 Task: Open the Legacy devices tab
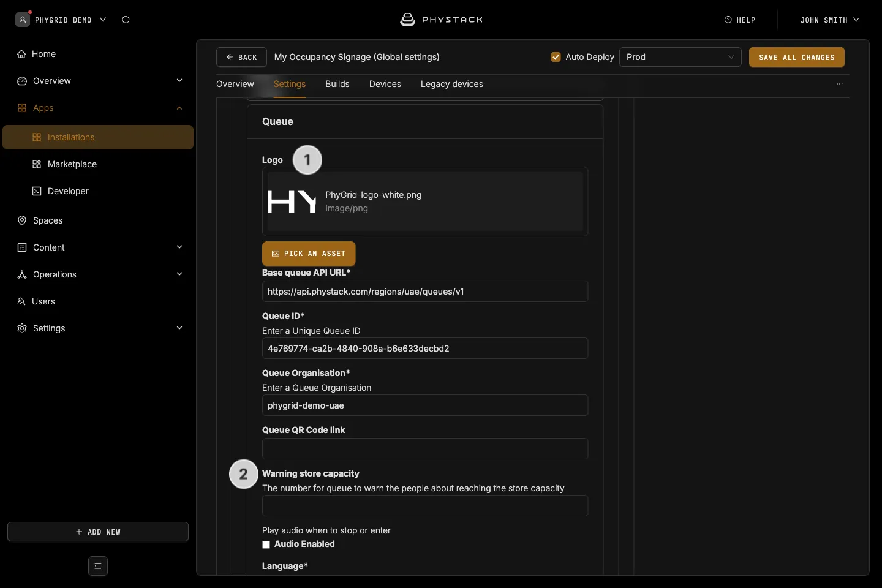point(452,84)
